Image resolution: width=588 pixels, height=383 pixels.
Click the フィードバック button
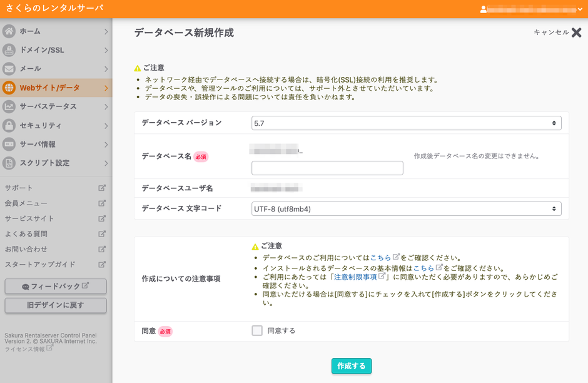click(x=56, y=287)
